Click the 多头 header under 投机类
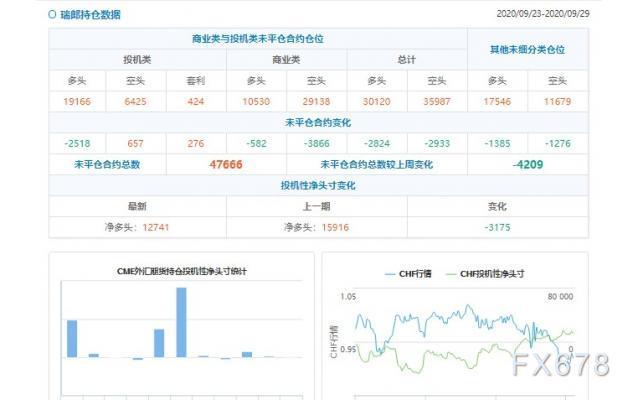 77,81
